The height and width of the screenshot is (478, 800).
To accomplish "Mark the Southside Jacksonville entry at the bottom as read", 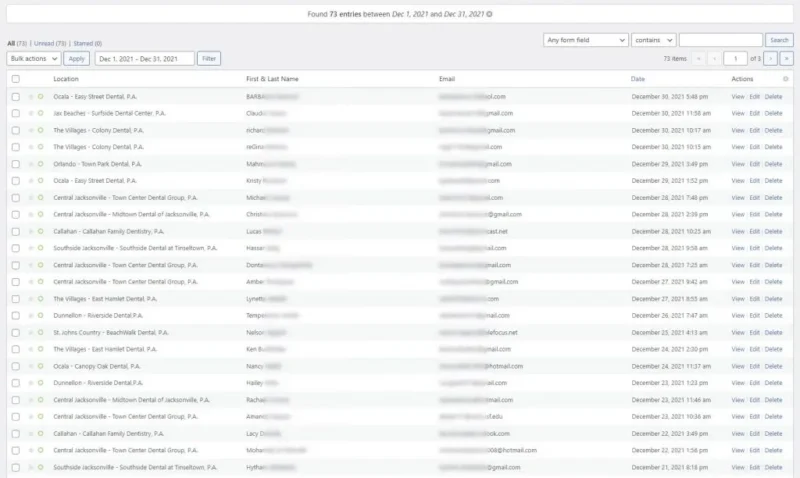I will click(41, 467).
